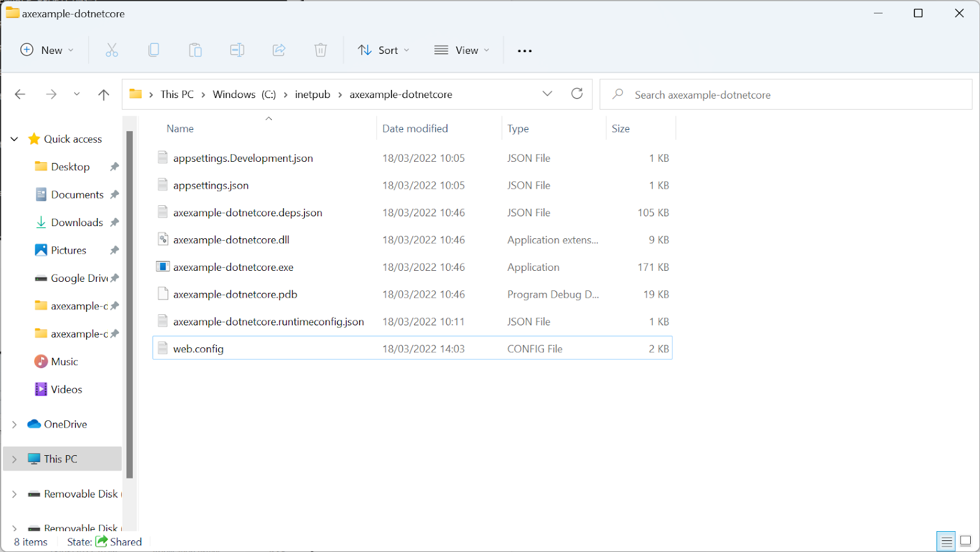980x552 pixels.
Task: Expand This PC in the sidebar
Action: pos(13,458)
